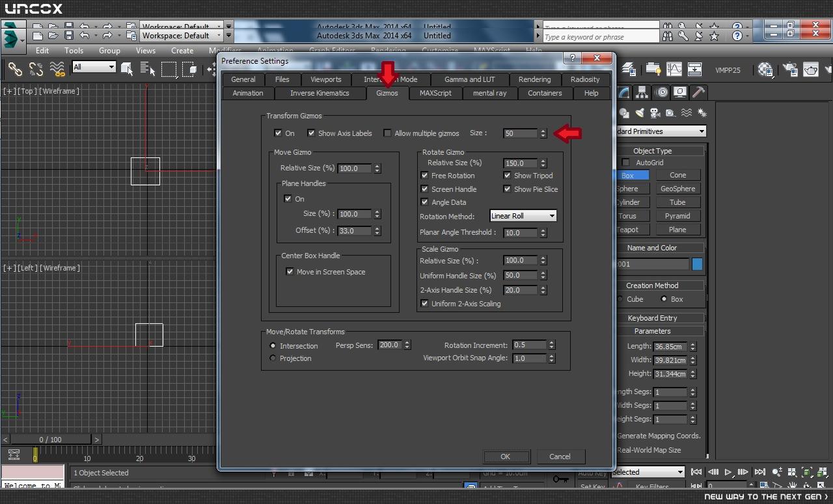Viewport: 833px width, 504px height.
Task: Select the Lights category icon
Action: (640, 113)
